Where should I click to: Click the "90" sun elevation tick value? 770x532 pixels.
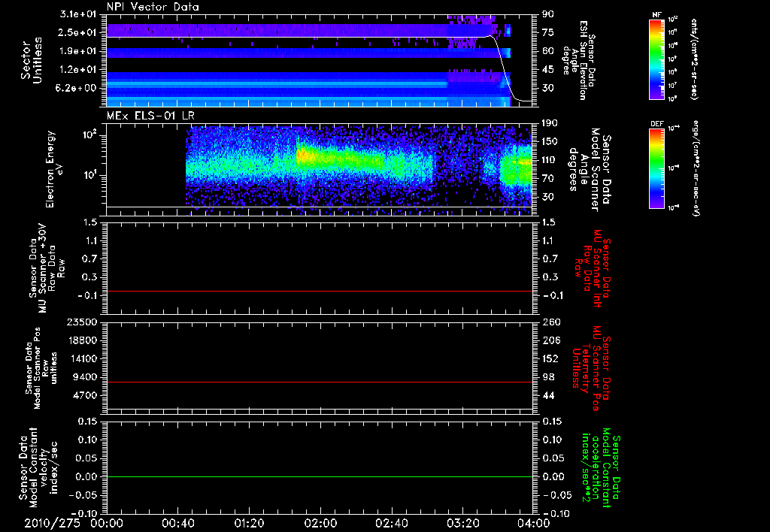click(548, 14)
